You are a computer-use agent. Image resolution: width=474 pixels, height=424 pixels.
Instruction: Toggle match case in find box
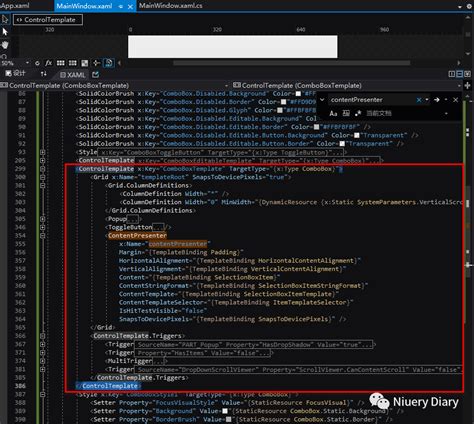click(x=333, y=113)
